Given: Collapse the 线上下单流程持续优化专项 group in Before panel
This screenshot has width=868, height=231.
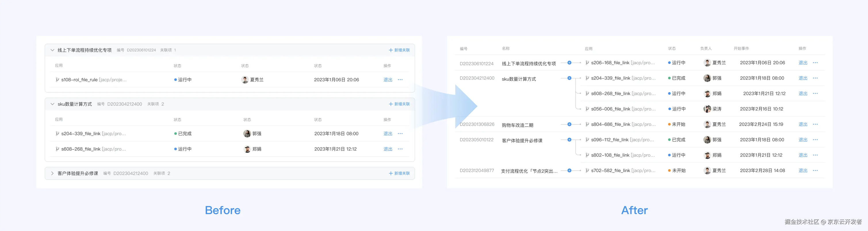Looking at the screenshot, I should point(52,50).
